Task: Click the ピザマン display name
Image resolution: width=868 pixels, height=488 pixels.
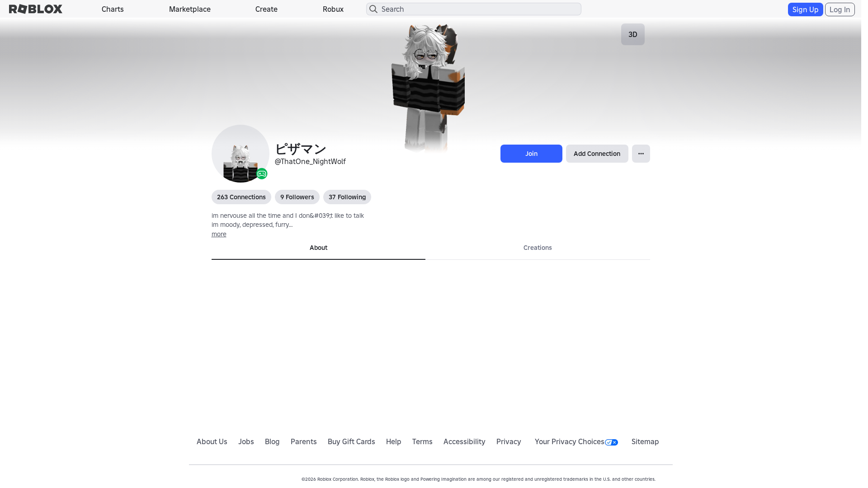Action: tap(301, 149)
